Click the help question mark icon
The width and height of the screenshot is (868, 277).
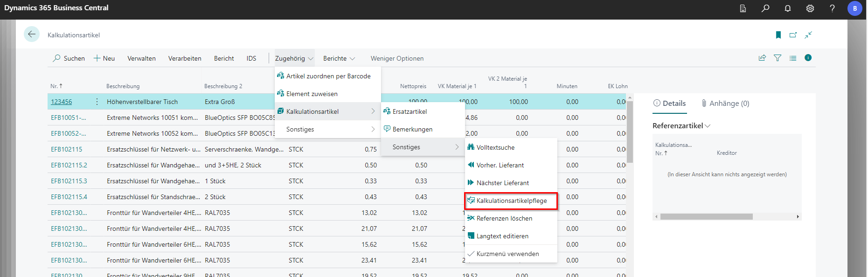(832, 8)
